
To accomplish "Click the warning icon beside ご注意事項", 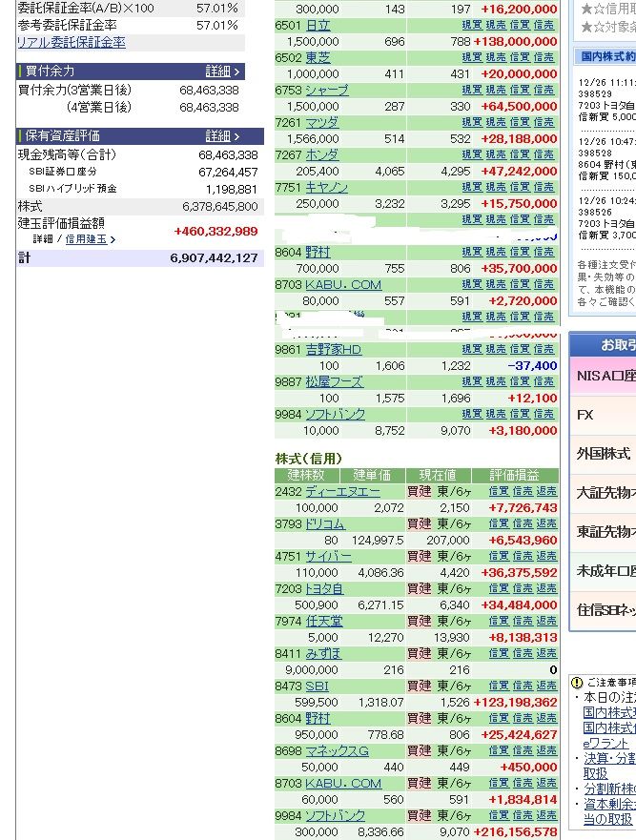I will click(577, 683).
